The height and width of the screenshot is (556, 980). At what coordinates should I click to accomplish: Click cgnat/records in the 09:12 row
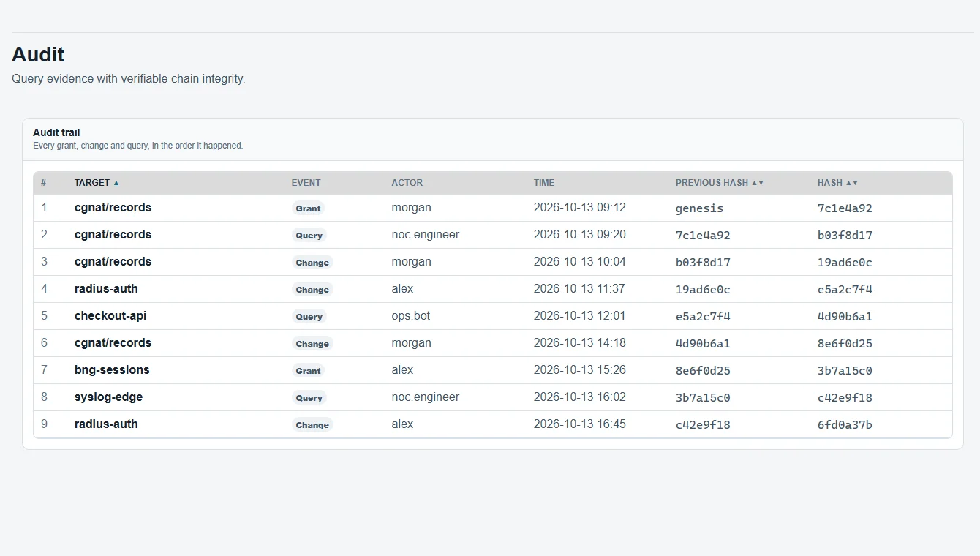[113, 208]
